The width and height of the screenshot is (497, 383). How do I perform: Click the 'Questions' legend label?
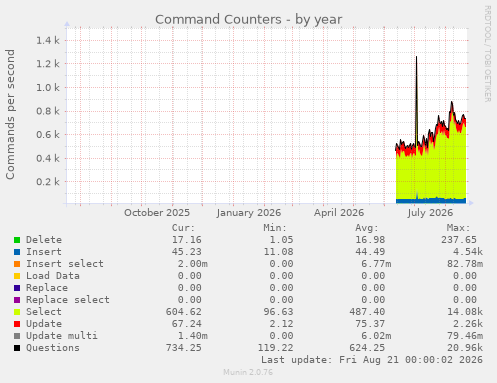pos(53,348)
